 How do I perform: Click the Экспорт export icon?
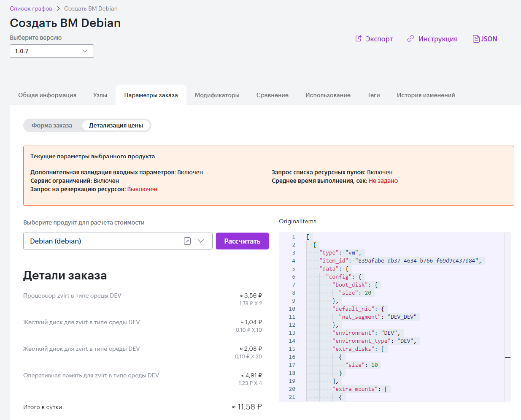pyautogui.click(x=359, y=38)
